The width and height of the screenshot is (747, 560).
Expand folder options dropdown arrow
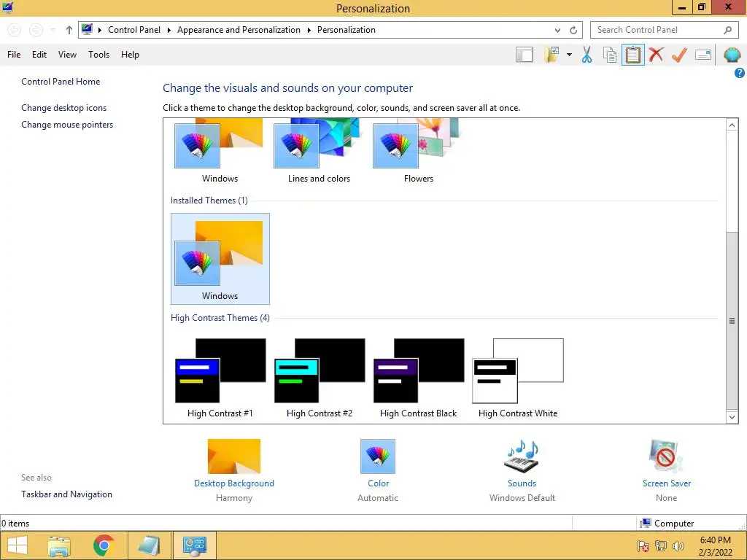(x=569, y=55)
